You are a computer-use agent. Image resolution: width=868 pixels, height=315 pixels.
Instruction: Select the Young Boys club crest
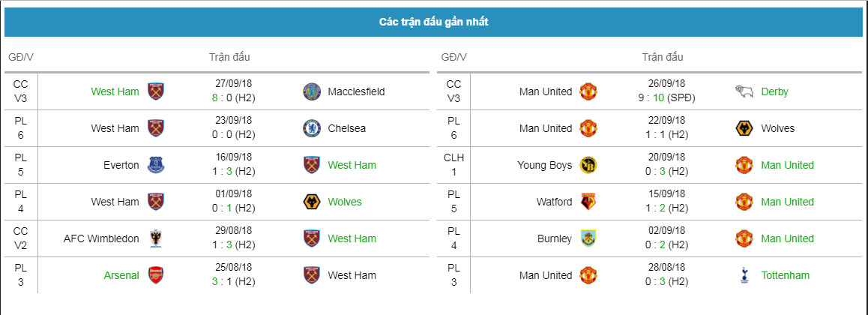tap(588, 165)
